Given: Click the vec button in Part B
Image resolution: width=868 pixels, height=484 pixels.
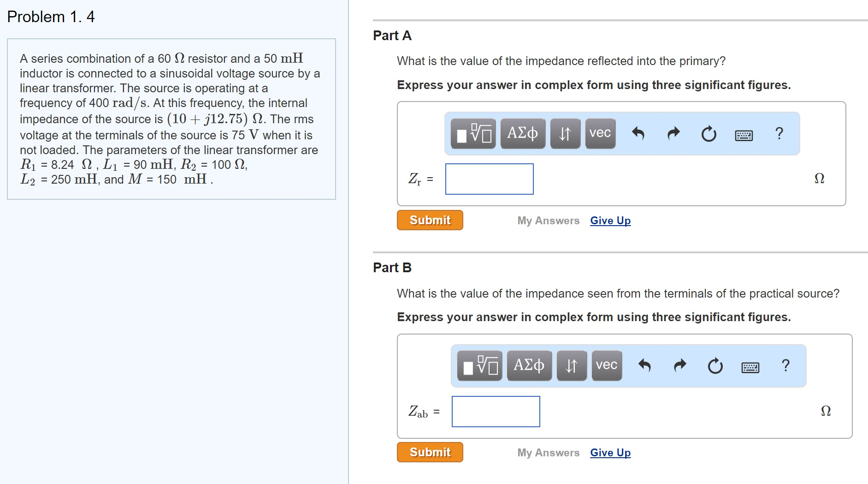Looking at the screenshot, I should pyautogui.click(x=606, y=366).
